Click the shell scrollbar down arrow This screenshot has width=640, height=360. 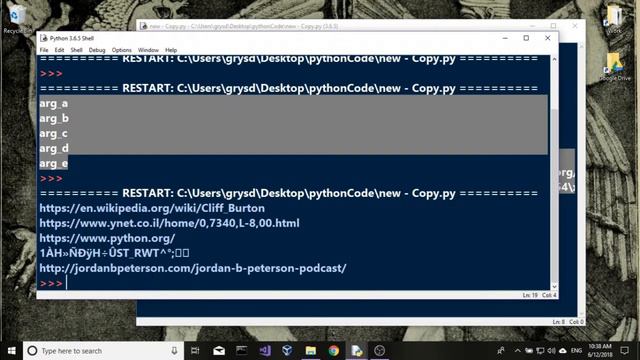click(554, 286)
